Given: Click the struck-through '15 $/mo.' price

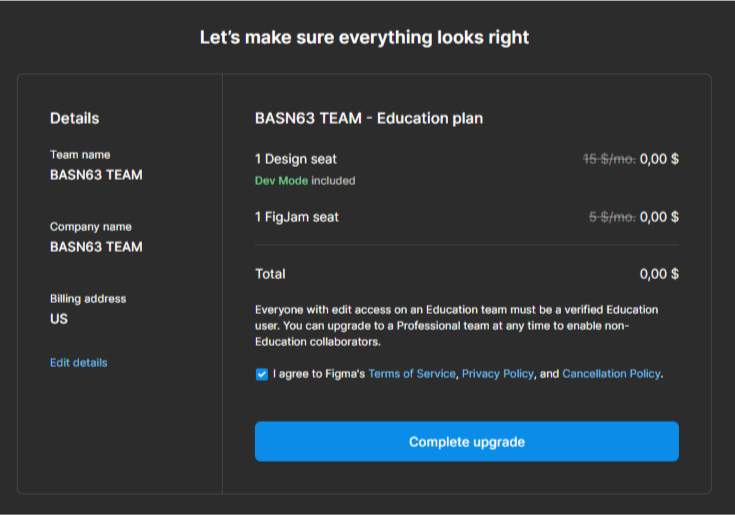Looking at the screenshot, I should click(x=609, y=159).
